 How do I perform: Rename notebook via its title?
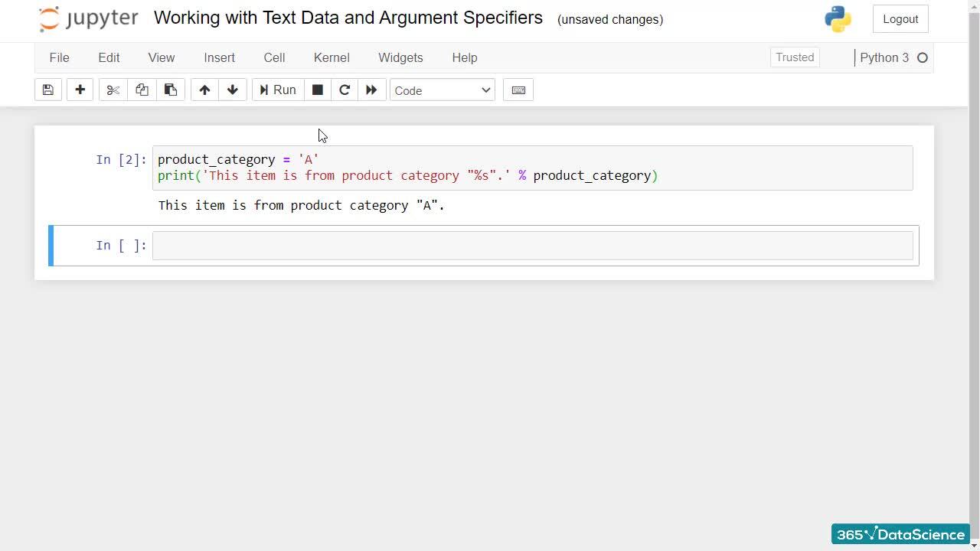[x=348, y=18]
